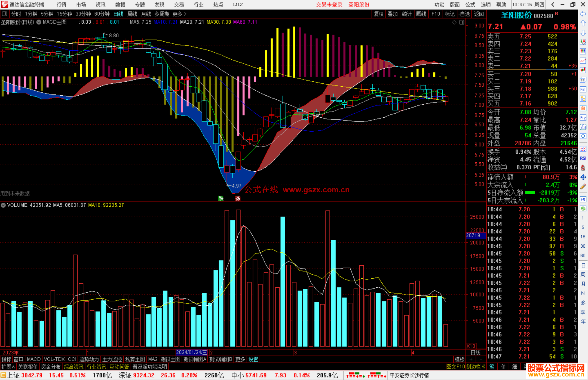The image size is (588, 380).
Task: Toggle the 自选 watchlist button
Action: tap(464, 14)
